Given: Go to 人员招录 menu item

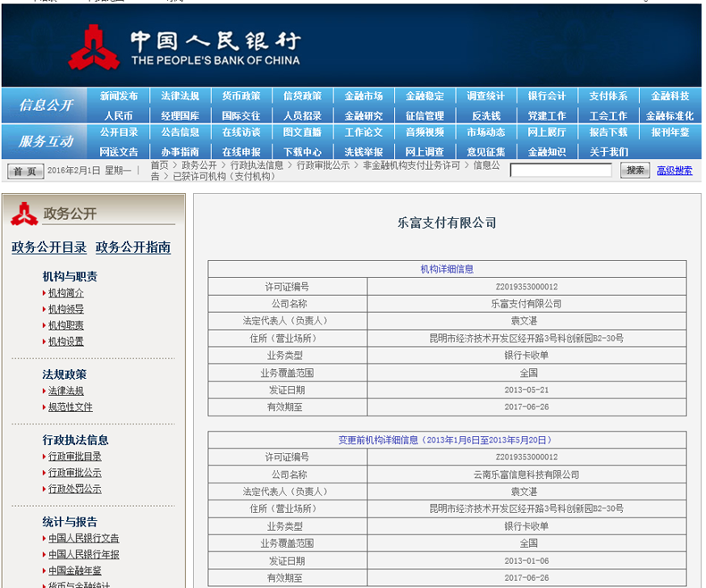Looking at the screenshot, I should click(x=303, y=115).
